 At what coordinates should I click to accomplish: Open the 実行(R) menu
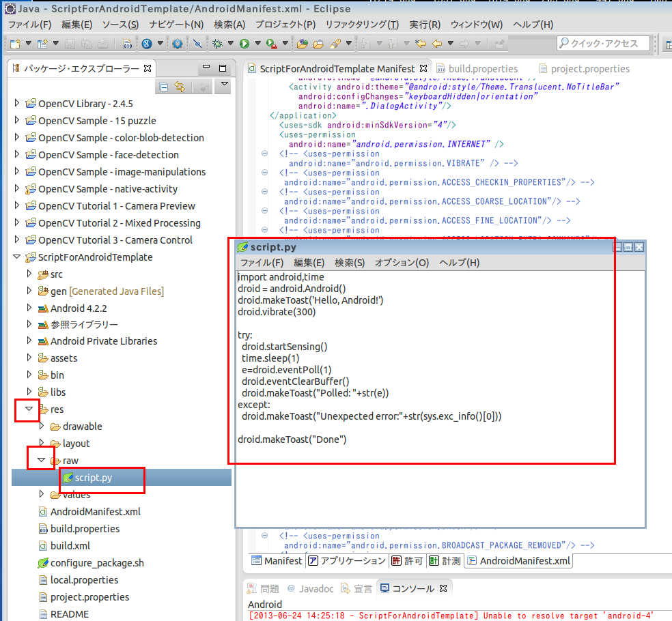[425, 25]
